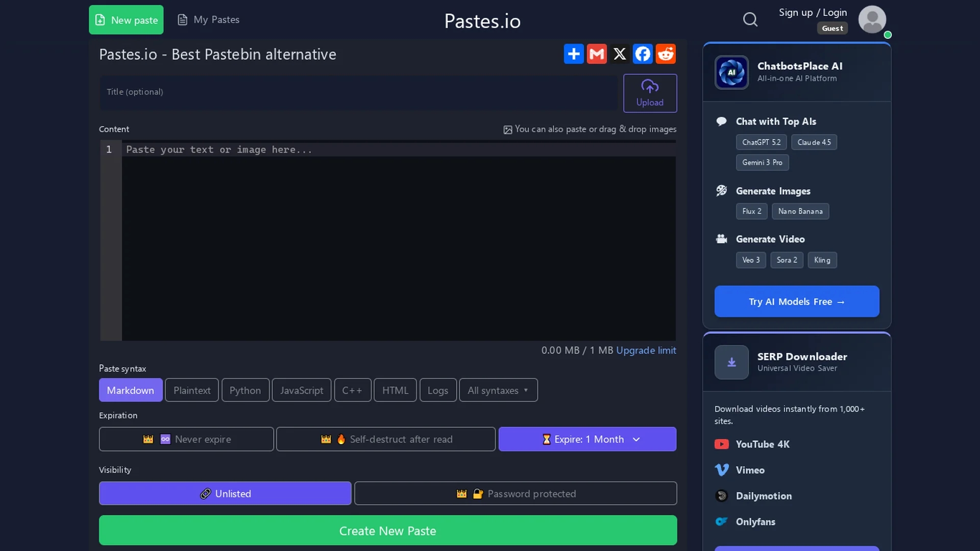
Task: Click the ChatbotsPlace AI logo
Action: 731,72
